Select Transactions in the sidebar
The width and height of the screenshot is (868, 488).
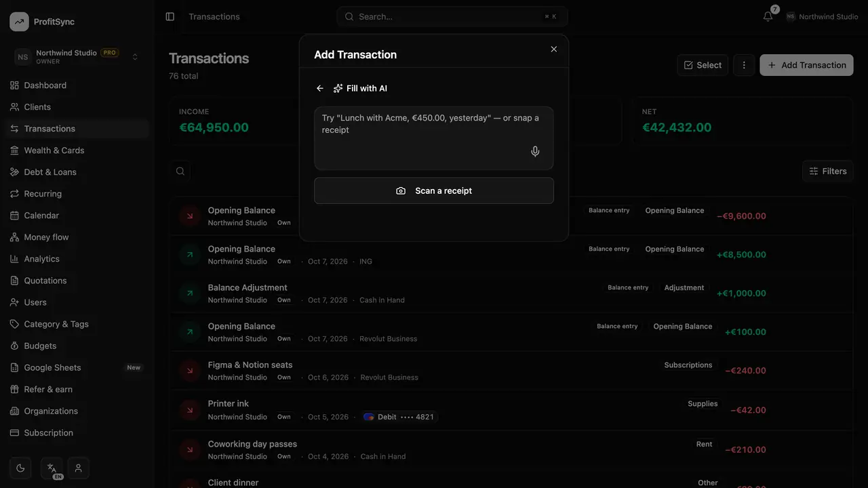tap(77, 129)
